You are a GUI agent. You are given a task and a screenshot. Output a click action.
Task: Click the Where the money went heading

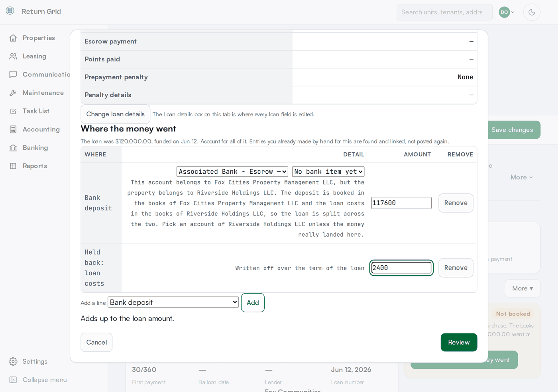(x=128, y=129)
